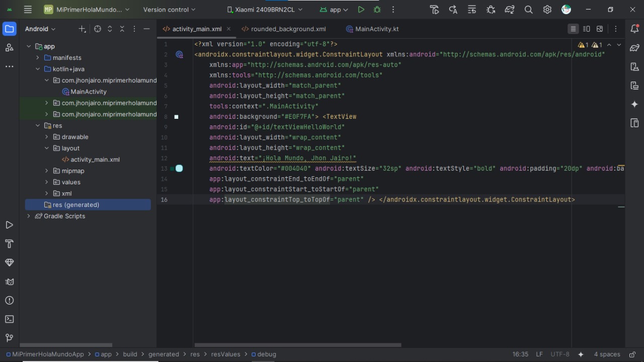644x362 pixels.
Task: Click the Run app play button
Action: coord(361,10)
